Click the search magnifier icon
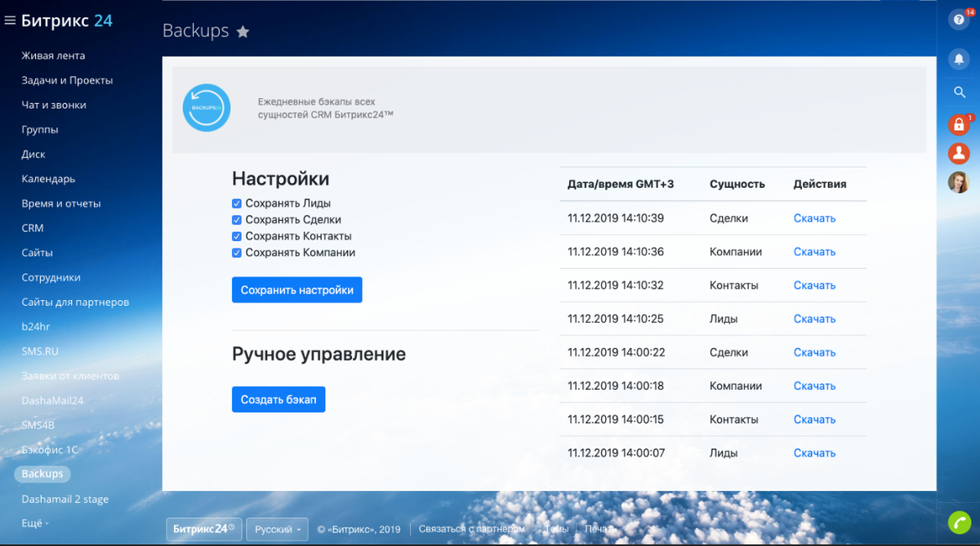 pyautogui.click(x=959, y=92)
